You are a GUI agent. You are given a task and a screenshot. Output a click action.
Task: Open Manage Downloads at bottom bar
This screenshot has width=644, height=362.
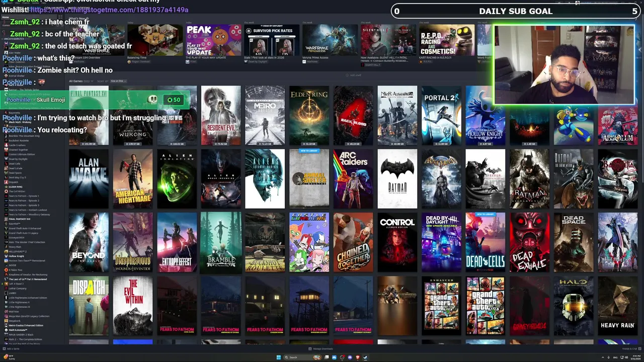[x=320, y=348]
